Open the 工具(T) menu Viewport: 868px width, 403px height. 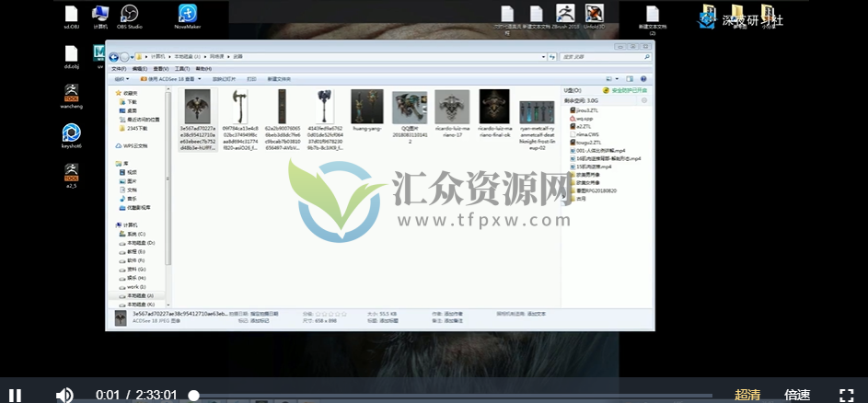[182, 69]
